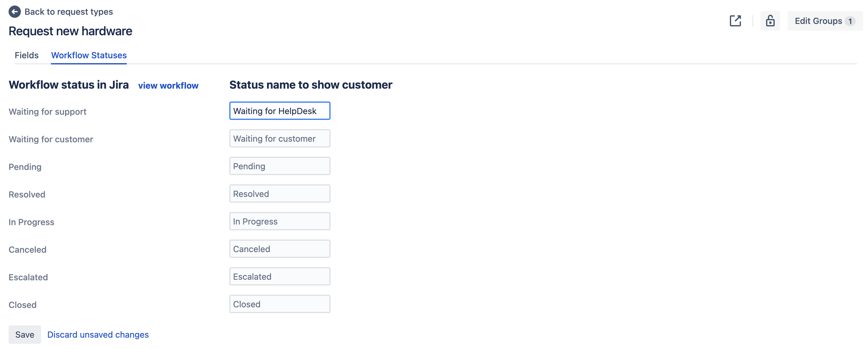
Task: Select the Workflow Statuses tab
Action: coord(89,55)
